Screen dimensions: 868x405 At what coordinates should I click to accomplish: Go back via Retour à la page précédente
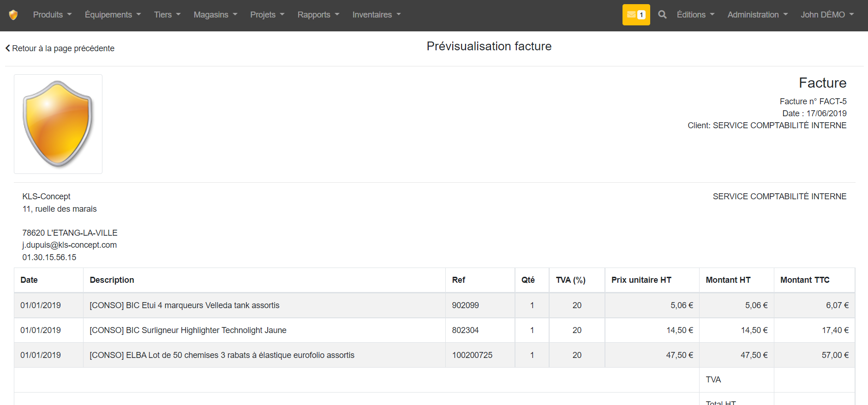(60, 48)
